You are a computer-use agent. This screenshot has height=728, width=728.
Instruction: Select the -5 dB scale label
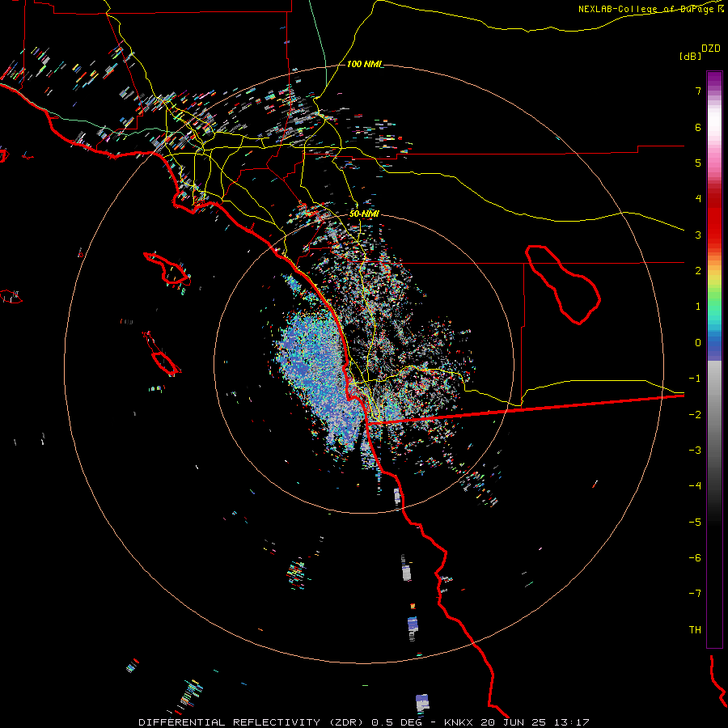tap(695, 522)
